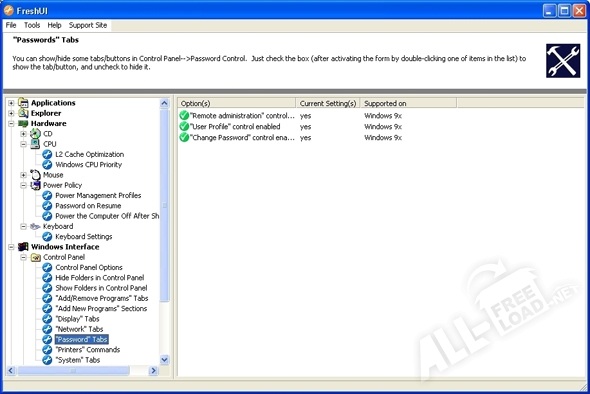Click "Windows 9x" in Change Password row
Viewport: 590px width, 394px height.
383,138
